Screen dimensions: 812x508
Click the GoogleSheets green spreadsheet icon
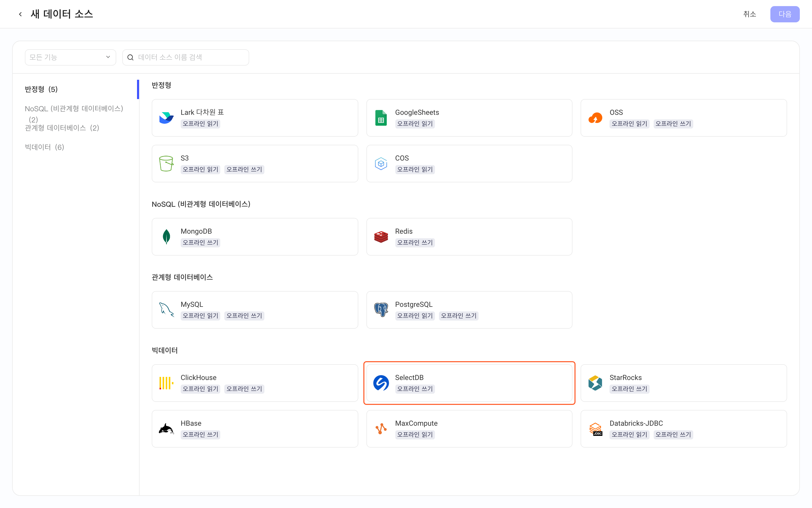coord(381,118)
